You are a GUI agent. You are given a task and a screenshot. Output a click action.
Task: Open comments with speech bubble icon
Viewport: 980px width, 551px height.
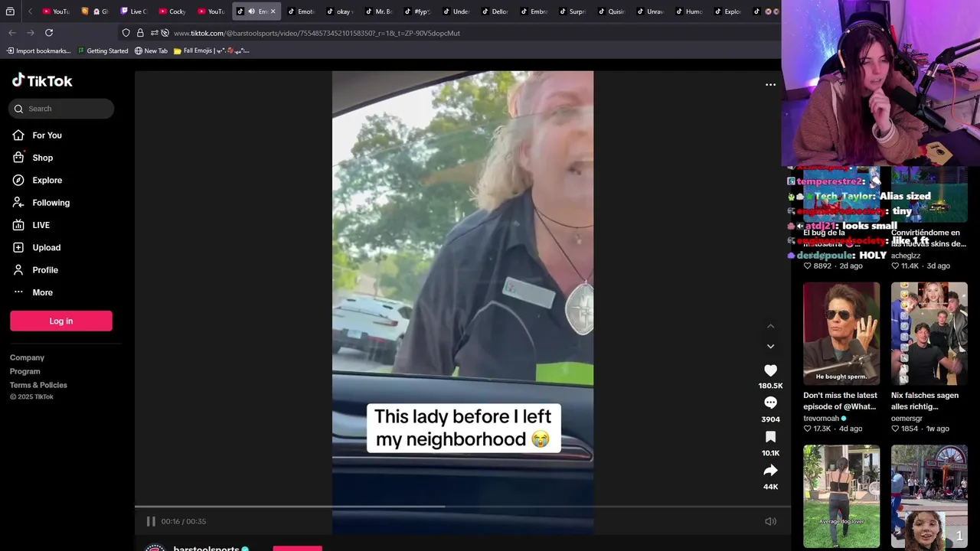tap(770, 403)
